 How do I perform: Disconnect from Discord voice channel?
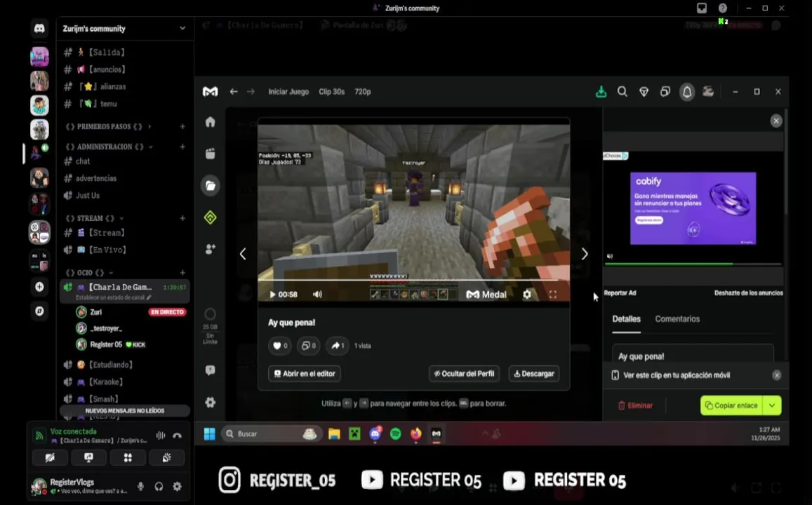(x=178, y=436)
